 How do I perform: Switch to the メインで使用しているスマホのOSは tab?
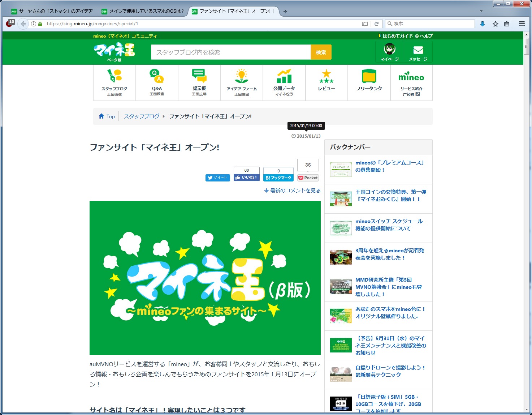[x=144, y=11]
